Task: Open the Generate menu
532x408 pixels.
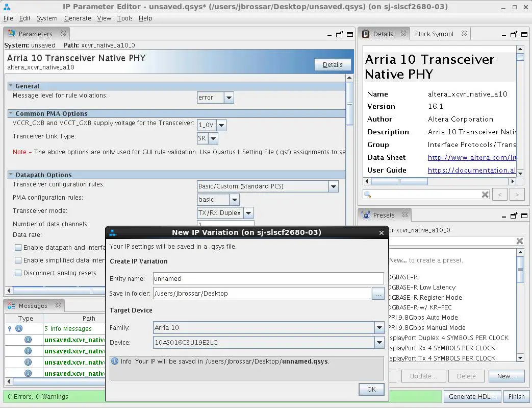Action: [x=78, y=18]
